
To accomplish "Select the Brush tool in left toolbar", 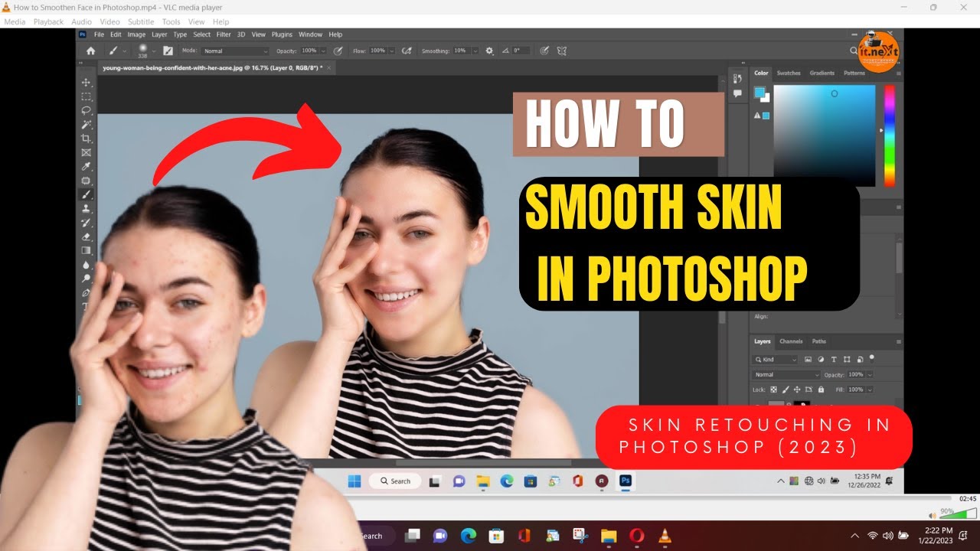I will coord(86,194).
